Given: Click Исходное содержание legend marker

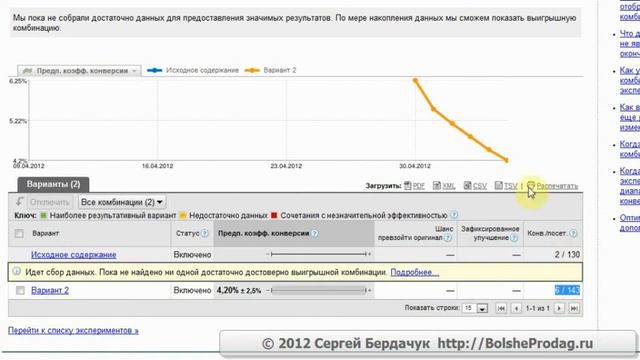Looking at the screenshot, I should pyautogui.click(x=155, y=70).
